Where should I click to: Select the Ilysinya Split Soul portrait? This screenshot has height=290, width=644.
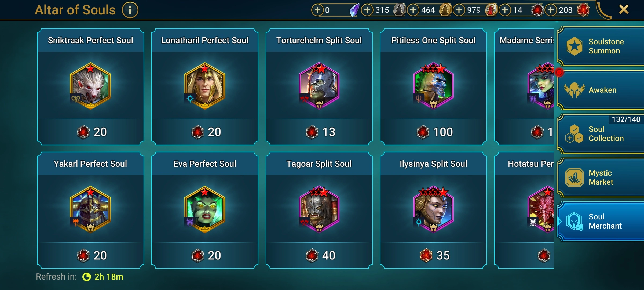[x=434, y=209]
